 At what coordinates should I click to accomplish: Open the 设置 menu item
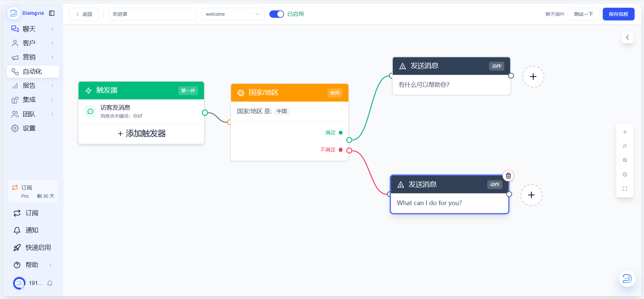point(33,128)
